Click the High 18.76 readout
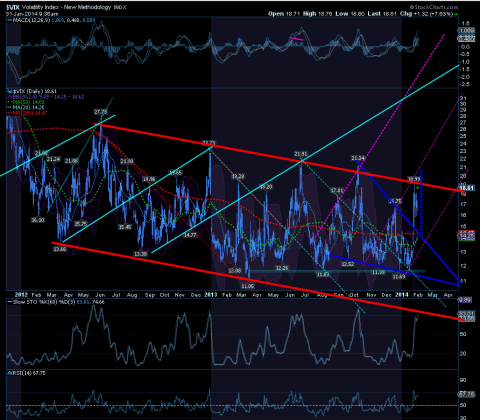This screenshot has width=480, height=420. tap(317, 14)
